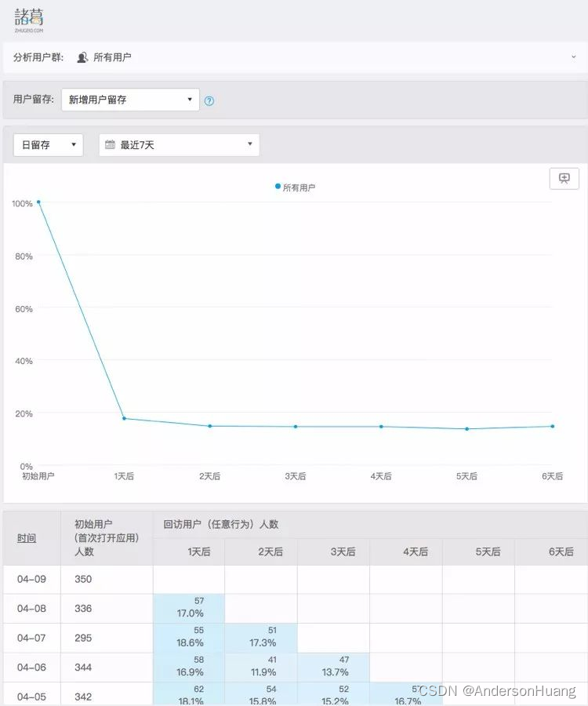Viewport: 588px width, 706px height.
Task: Click chart data point at 3天后
Action: (x=296, y=427)
